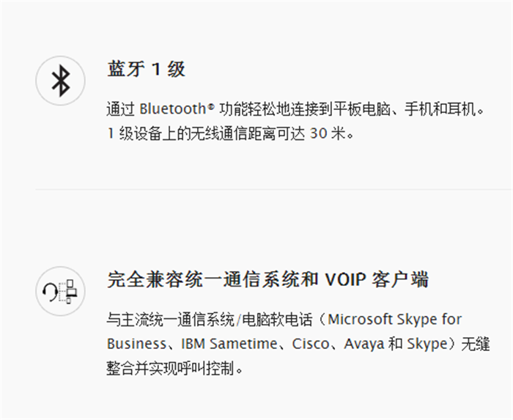The height and width of the screenshot is (420, 513).
Task: Click the headset glyph inside the lower circle
Action: click(50, 292)
